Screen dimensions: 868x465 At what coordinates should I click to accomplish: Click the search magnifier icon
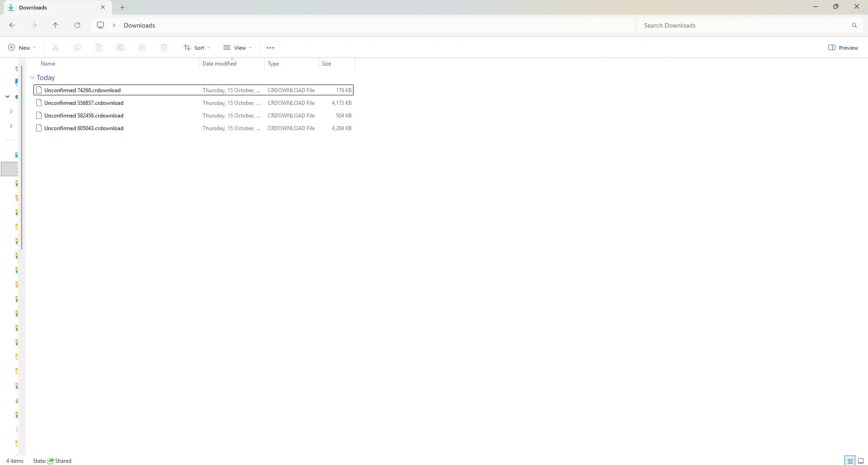(854, 25)
